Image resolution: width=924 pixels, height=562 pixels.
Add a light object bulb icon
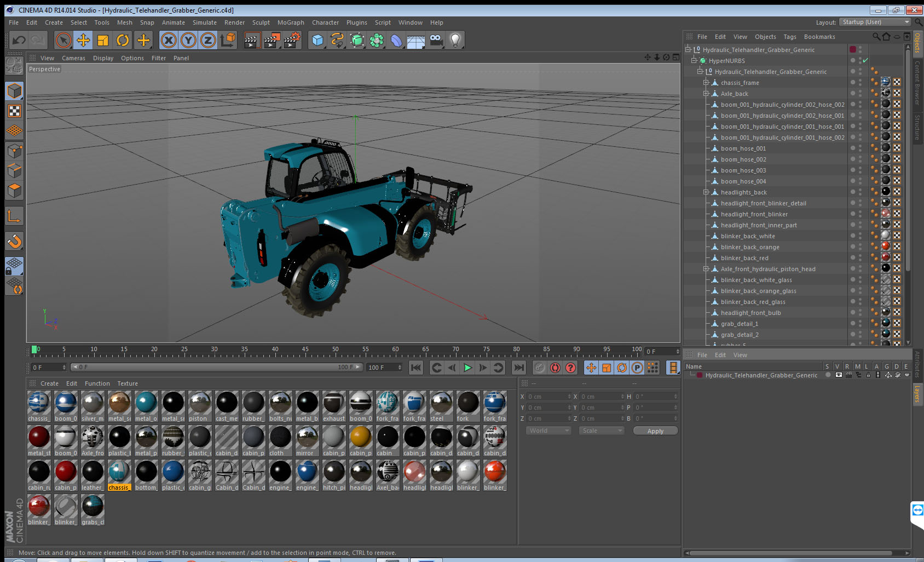pyautogui.click(x=455, y=40)
